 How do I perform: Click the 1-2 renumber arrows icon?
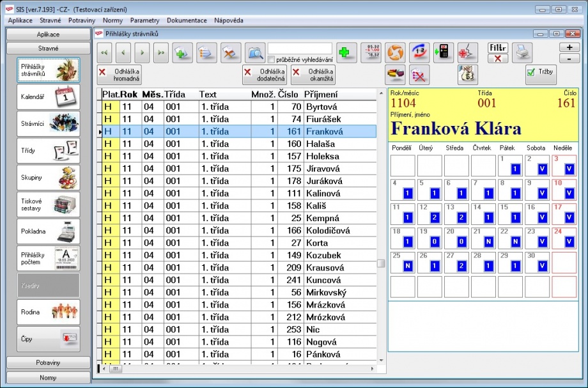(419, 52)
